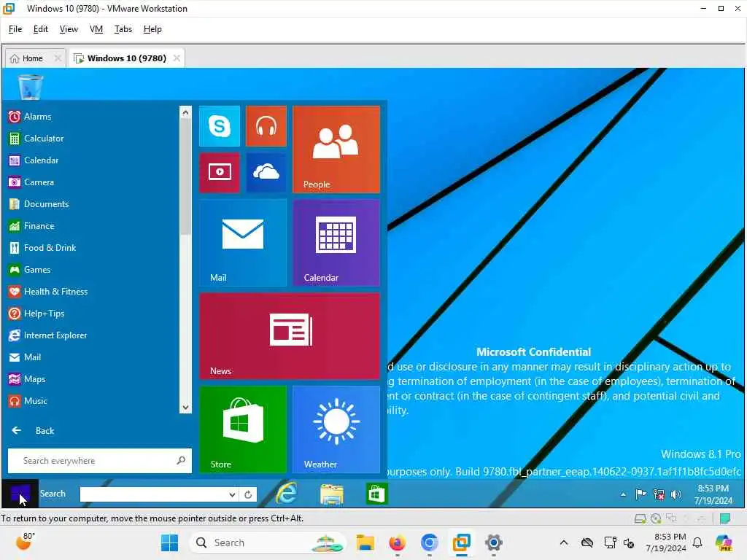Click the message log icon in status bar
Image resolution: width=747 pixels, height=560 pixels.
[724, 518]
